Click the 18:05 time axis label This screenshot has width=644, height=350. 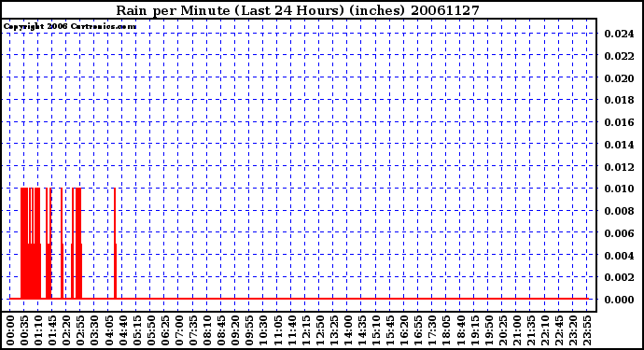click(446, 330)
